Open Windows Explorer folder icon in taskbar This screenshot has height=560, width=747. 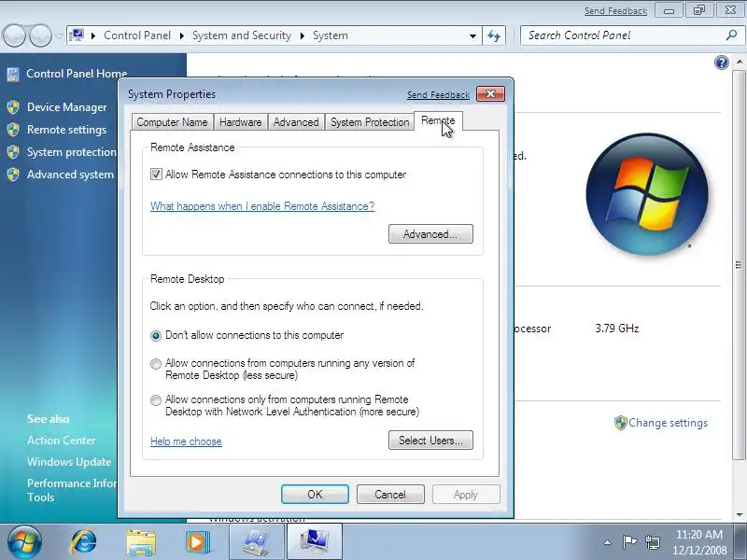point(141,542)
